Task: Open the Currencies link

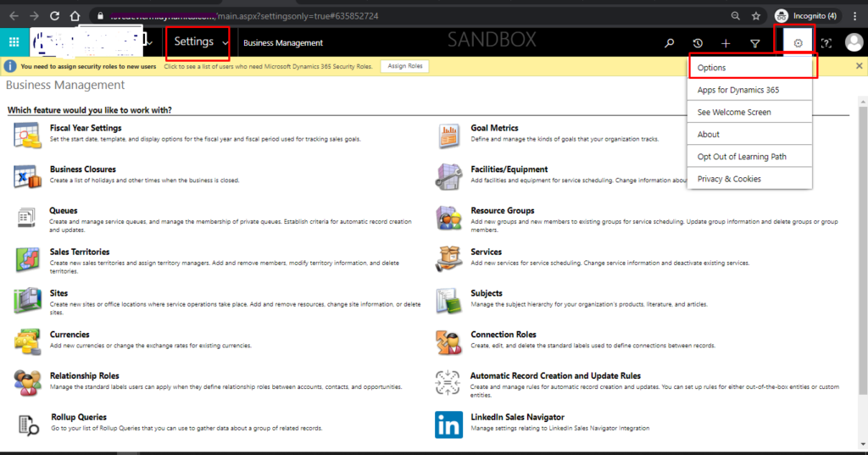Action: coord(70,335)
